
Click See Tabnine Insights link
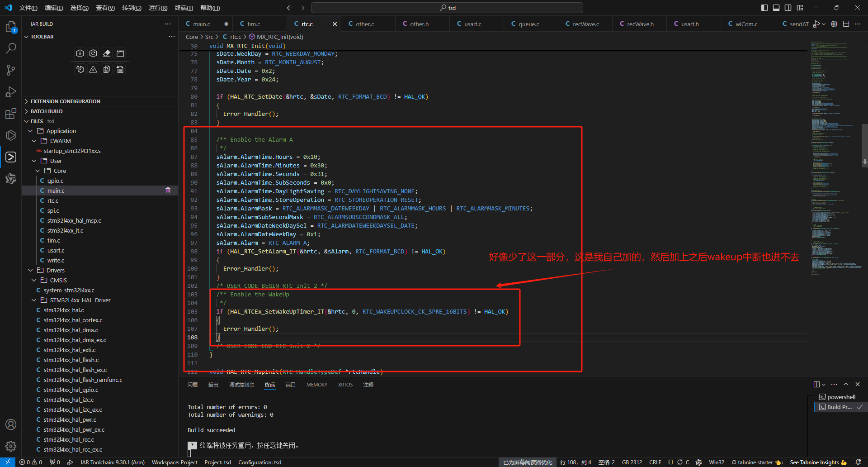[x=818, y=462]
